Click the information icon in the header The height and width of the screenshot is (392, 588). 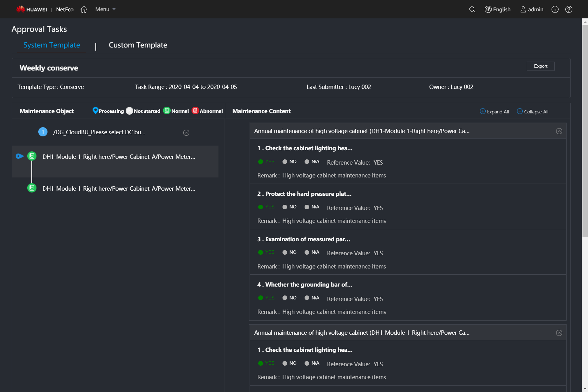(x=555, y=9)
